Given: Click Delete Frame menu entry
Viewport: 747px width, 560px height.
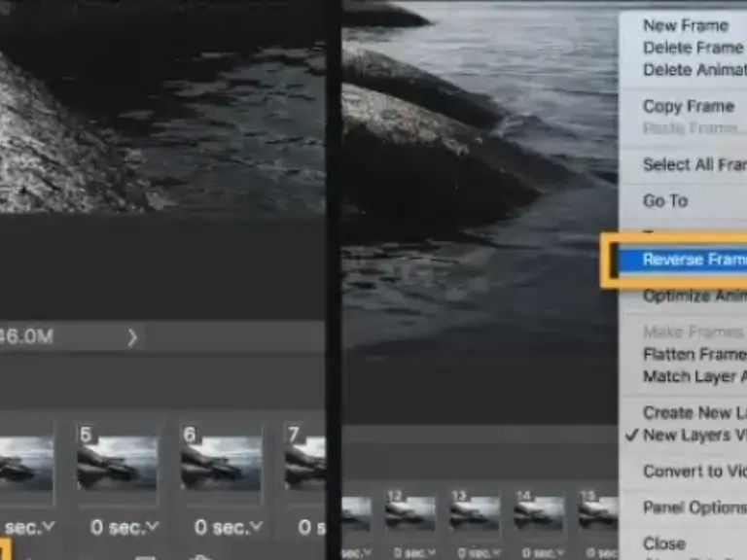Looking at the screenshot, I should click(692, 48).
